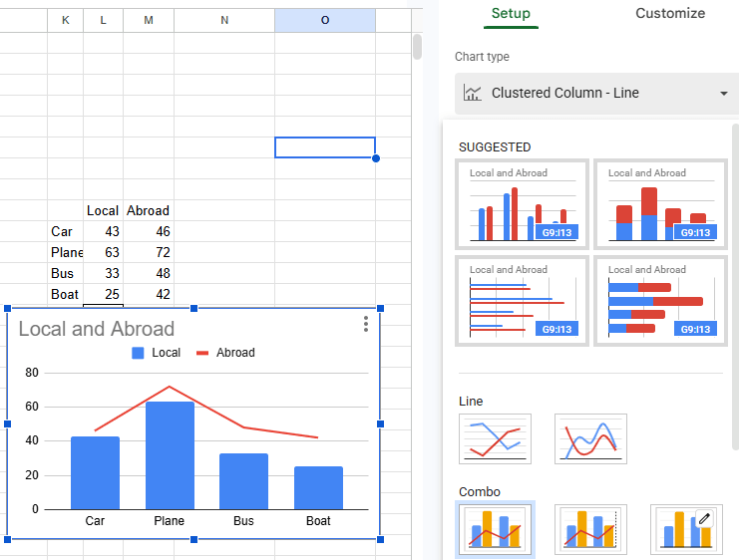Click the 'Bus' row label cell

coord(66,273)
